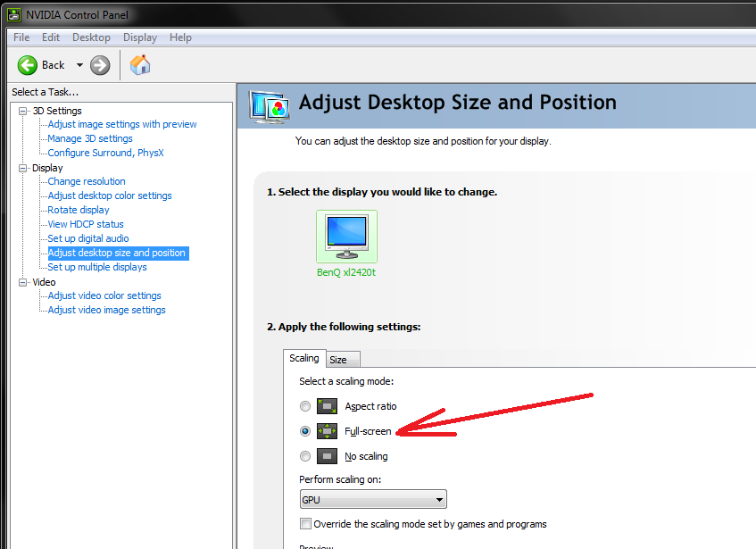Click the No scaling option label
Screen dimensions: 756x549
pos(366,456)
